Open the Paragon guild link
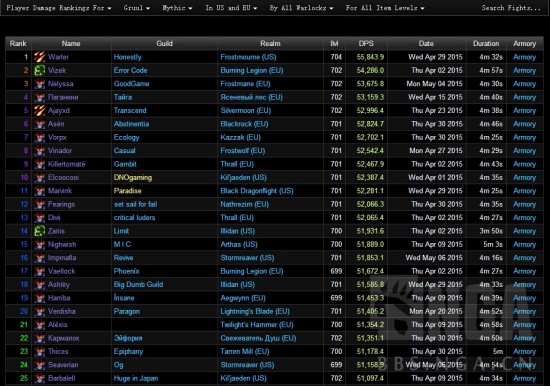Screen dimensions: 550x386 point(127,311)
